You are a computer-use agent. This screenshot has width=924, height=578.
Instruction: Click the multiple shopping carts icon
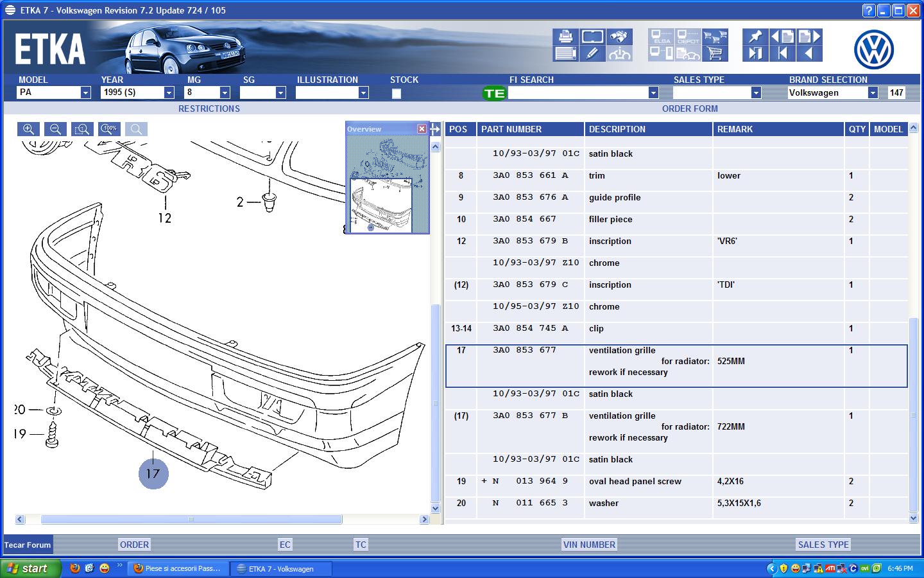click(x=715, y=37)
